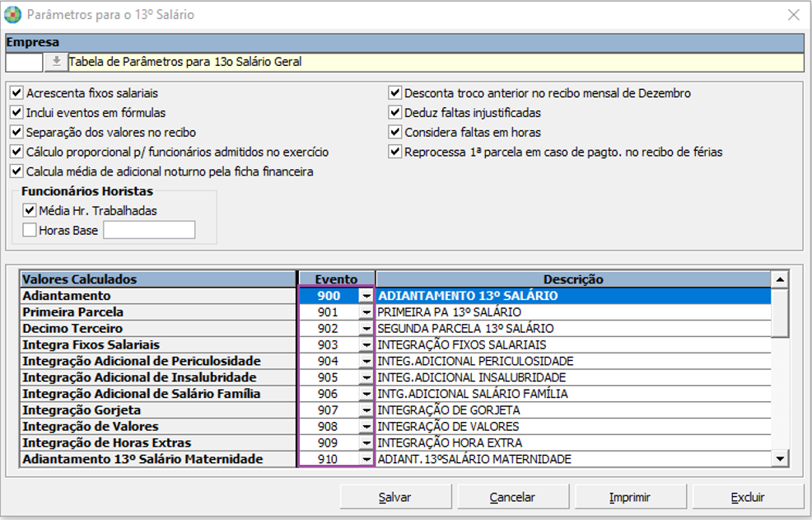The height and width of the screenshot is (520, 812).
Task: Select INTG.ADICIONAL SALÁRIO FAMÍLIA cell
Action: [573, 394]
